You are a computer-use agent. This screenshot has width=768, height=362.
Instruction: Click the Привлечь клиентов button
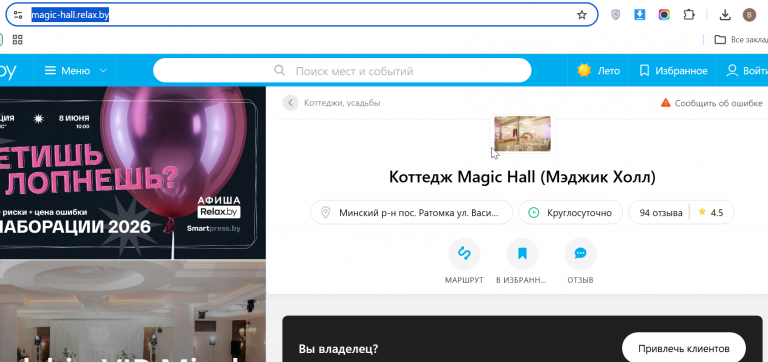pyautogui.click(x=684, y=349)
